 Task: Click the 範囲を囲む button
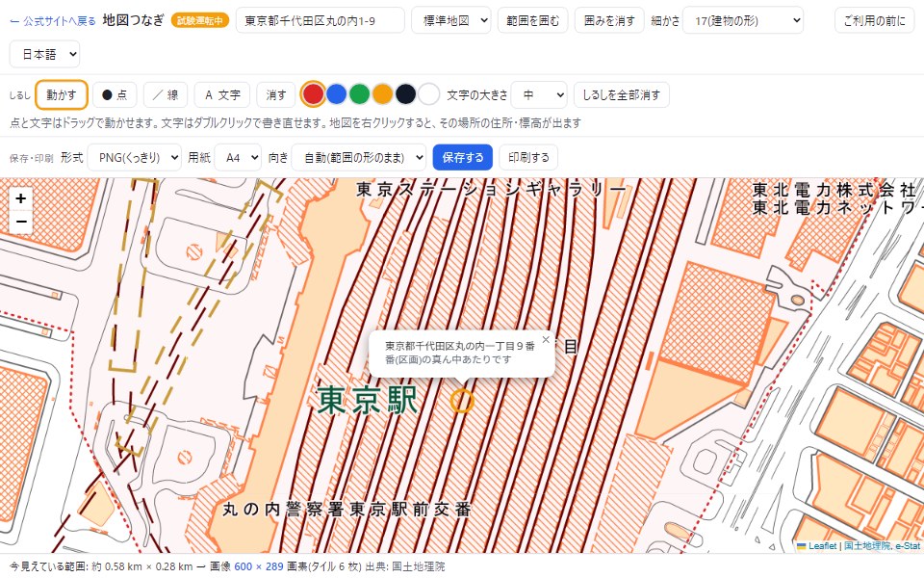(x=532, y=20)
